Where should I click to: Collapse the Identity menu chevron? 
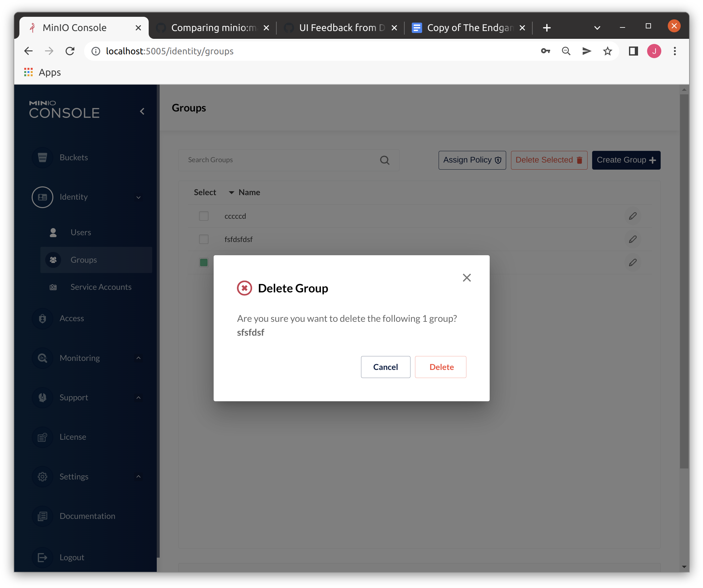[x=138, y=197]
